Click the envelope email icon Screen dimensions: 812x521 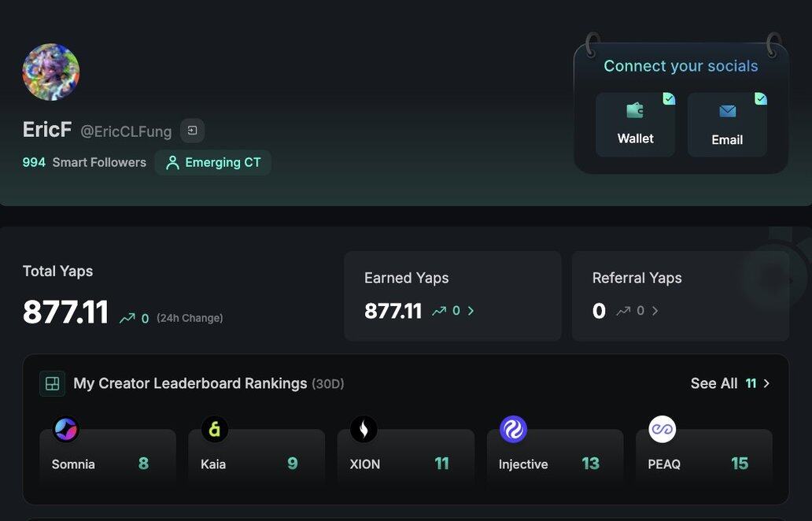pos(728,111)
